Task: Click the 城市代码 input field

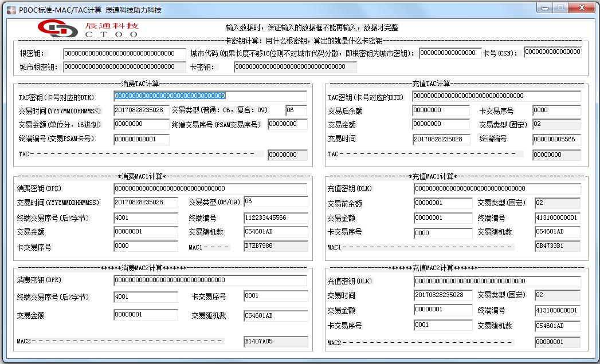Action: click(x=450, y=53)
